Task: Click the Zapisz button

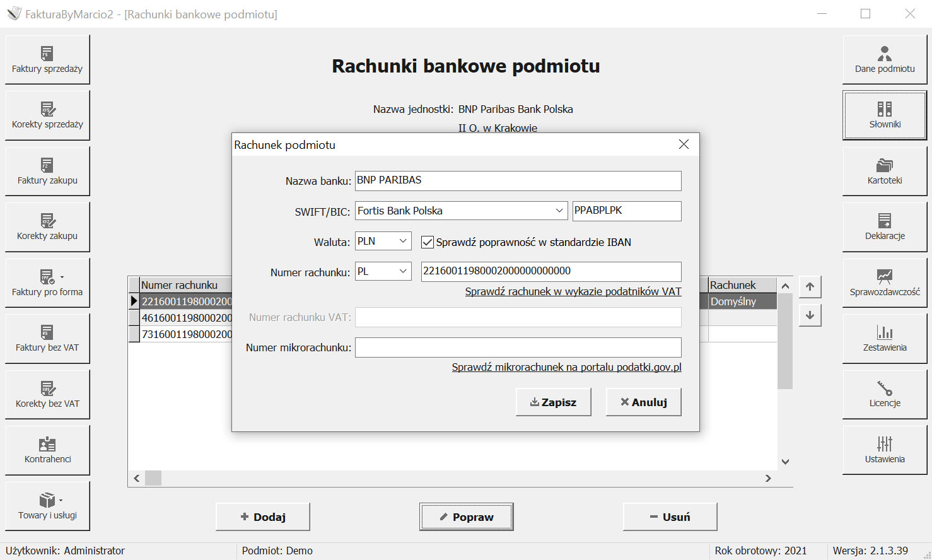Action: pyautogui.click(x=553, y=402)
